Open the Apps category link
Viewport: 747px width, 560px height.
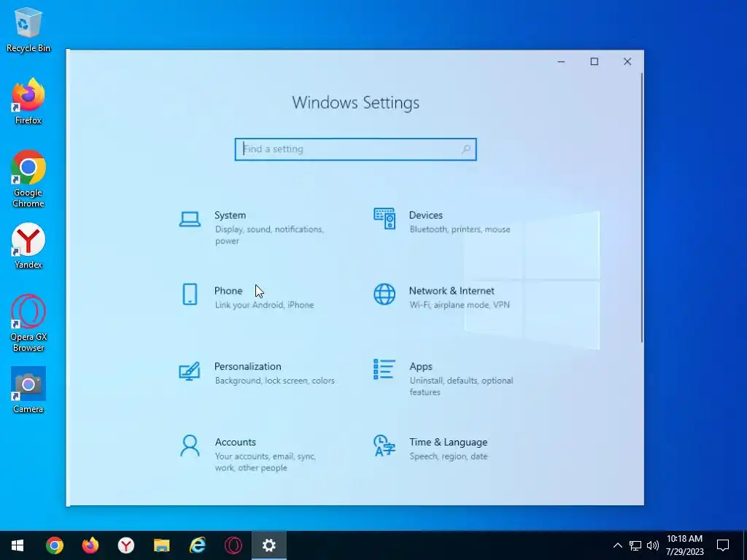[421, 366]
